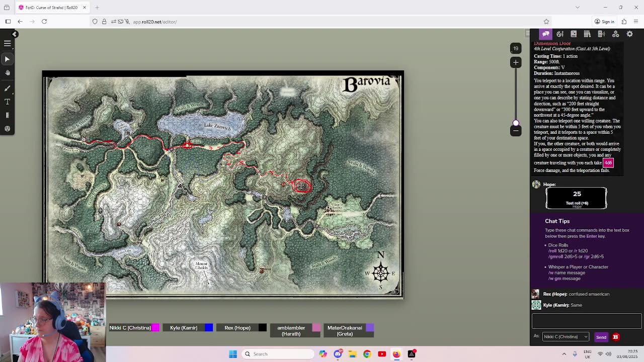The width and height of the screenshot is (644, 362).
Task: Click Kyle's blue color swatch
Action: [209, 328]
